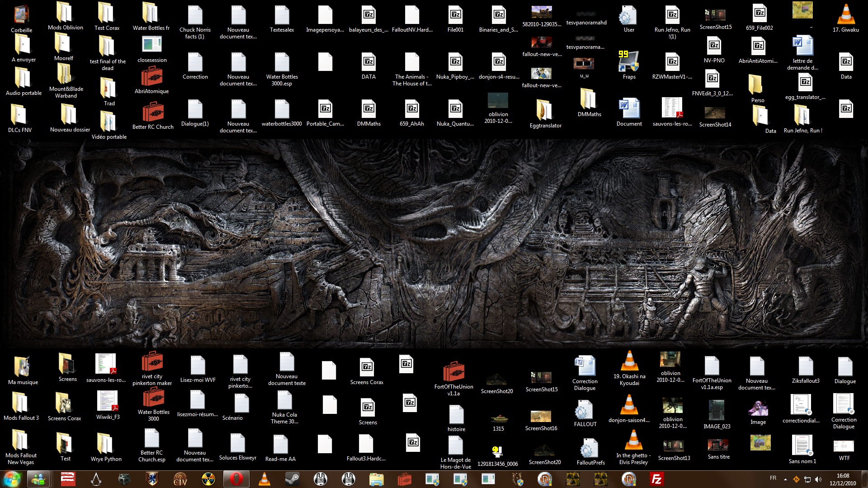Select the Wrye Python folder
This screenshot has height=488, width=868.
(106, 447)
